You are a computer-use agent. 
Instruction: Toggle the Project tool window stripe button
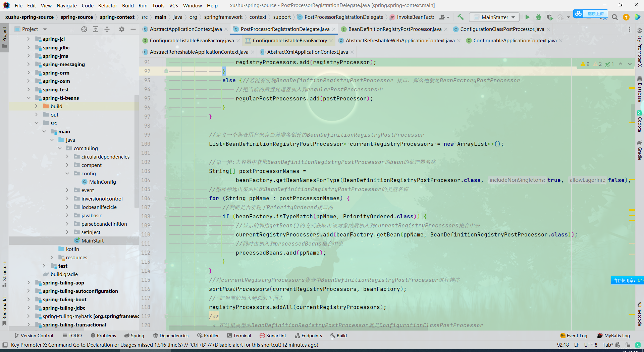[x=4, y=37]
